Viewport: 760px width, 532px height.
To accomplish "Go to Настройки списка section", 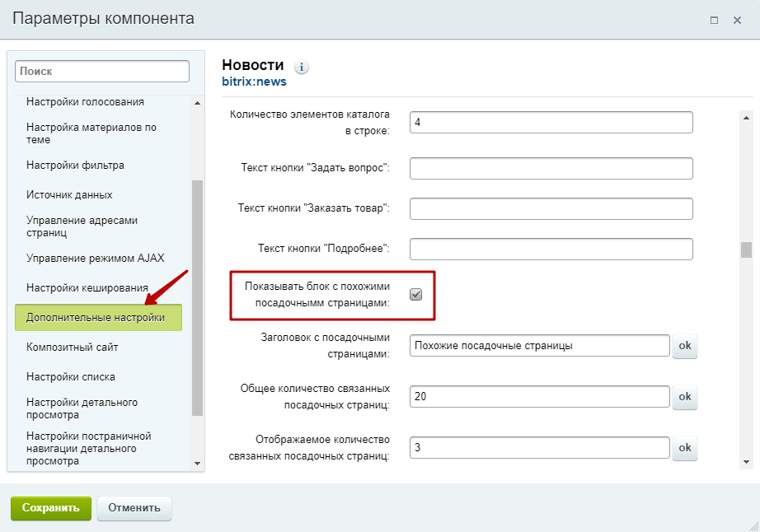I will click(x=71, y=376).
